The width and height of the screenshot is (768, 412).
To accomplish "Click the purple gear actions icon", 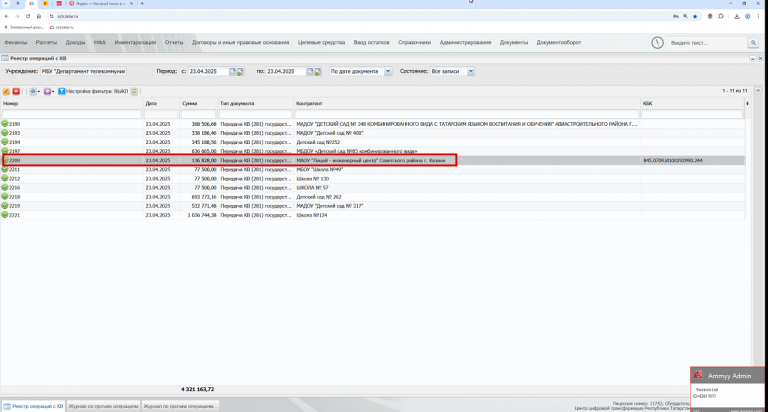I will coord(47,92).
